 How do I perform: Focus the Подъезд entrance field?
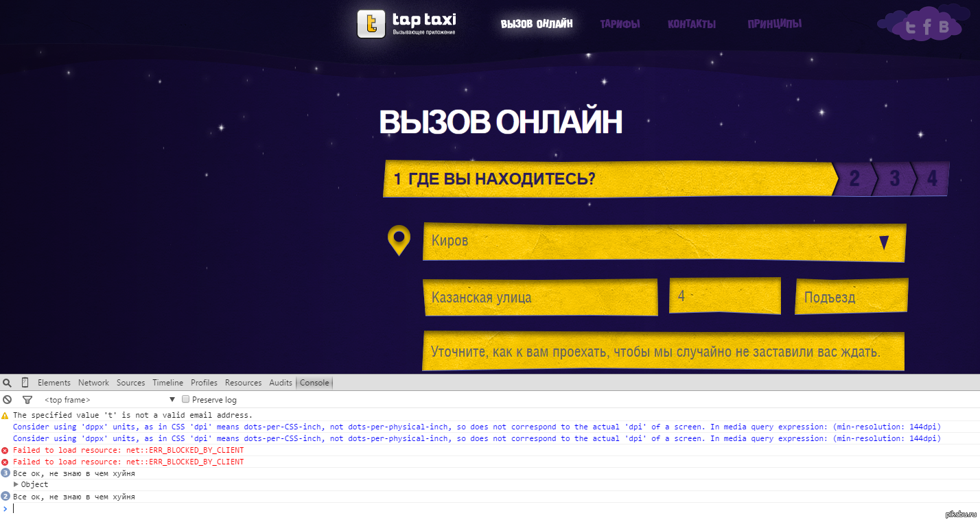click(x=851, y=298)
